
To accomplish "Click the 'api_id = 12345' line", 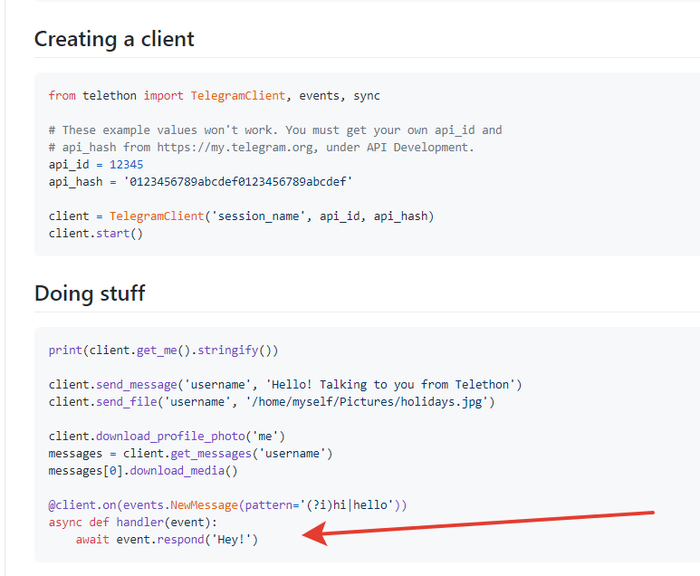I will click(96, 164).
